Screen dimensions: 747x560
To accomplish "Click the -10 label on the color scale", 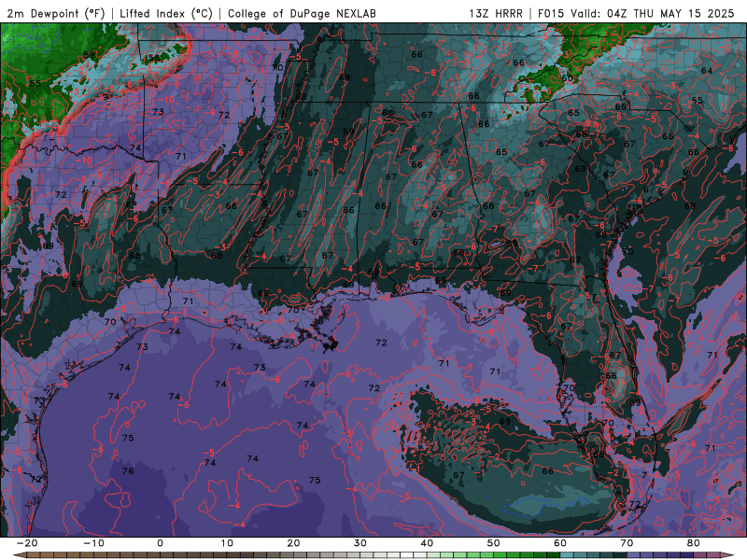I will (93, 543).
